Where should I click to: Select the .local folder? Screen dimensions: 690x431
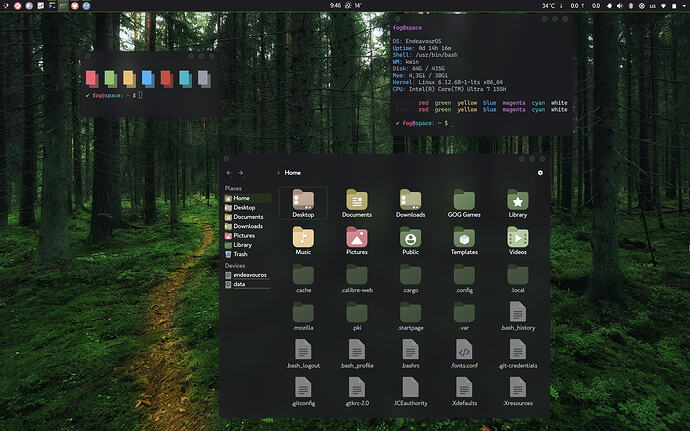tap(518, 279)
